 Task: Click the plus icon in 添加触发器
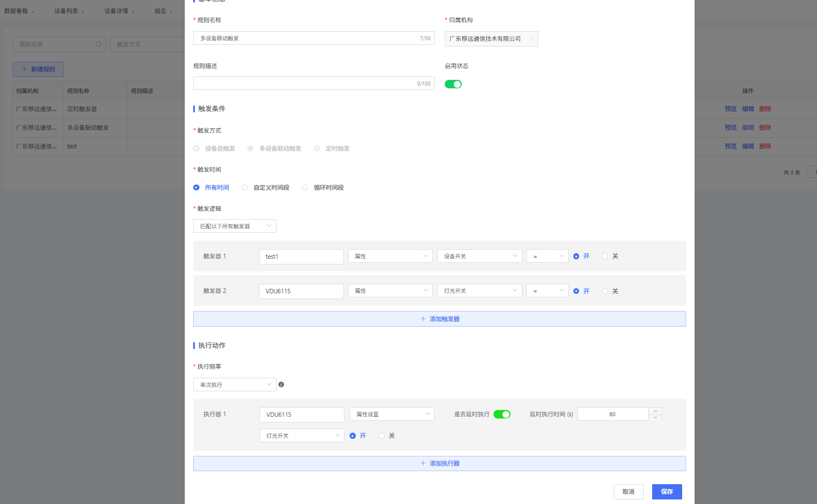click(423, 319)
